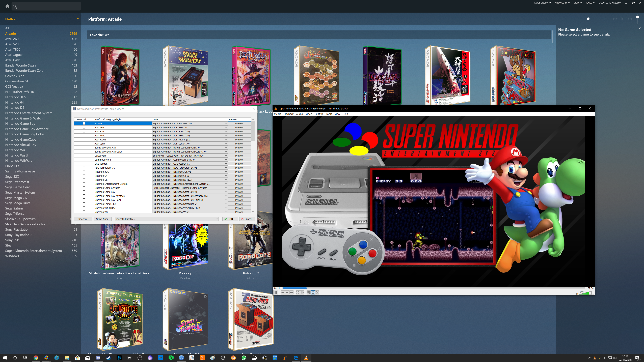Open WhatsApp from the taskbar

(244, 358)
